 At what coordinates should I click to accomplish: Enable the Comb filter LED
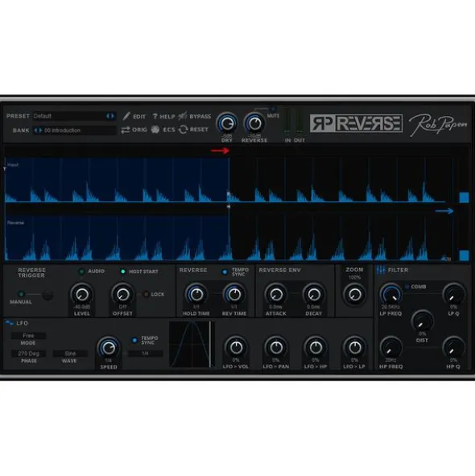[407, 287]
